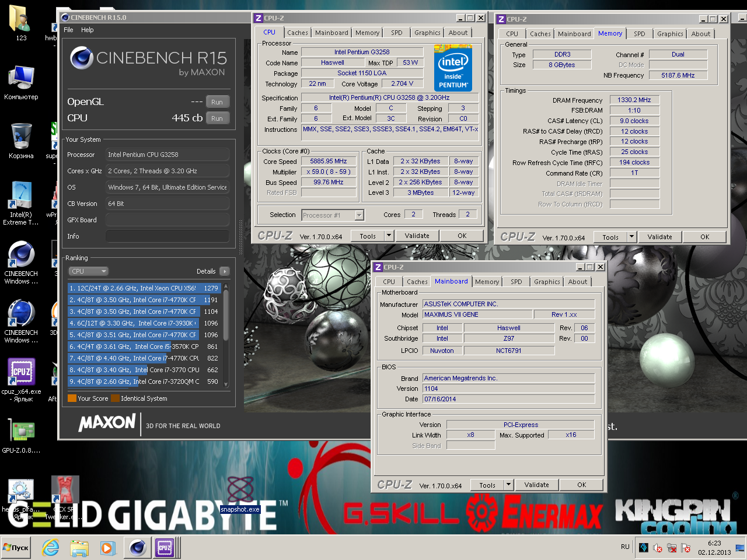The height and width of the screenshot is (560, 747).
Task: Select ranking row 1 Intel Xeon 12C/24T
Action: [144, 288]
